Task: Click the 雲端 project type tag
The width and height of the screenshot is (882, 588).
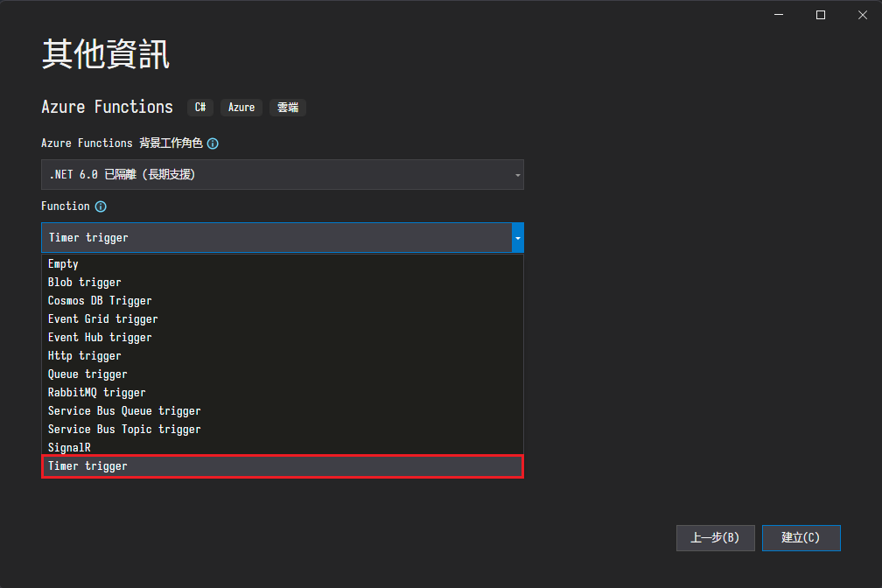Action: [287, 108]
